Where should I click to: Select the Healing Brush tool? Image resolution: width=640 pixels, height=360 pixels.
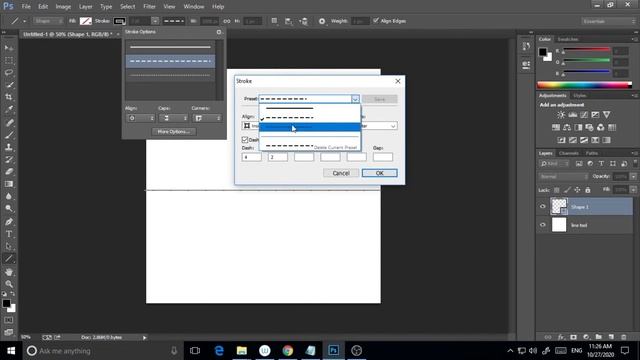[9, 122]
